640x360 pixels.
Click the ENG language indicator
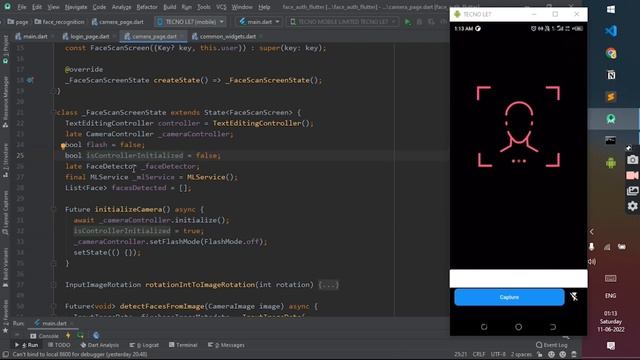point(611,296)
